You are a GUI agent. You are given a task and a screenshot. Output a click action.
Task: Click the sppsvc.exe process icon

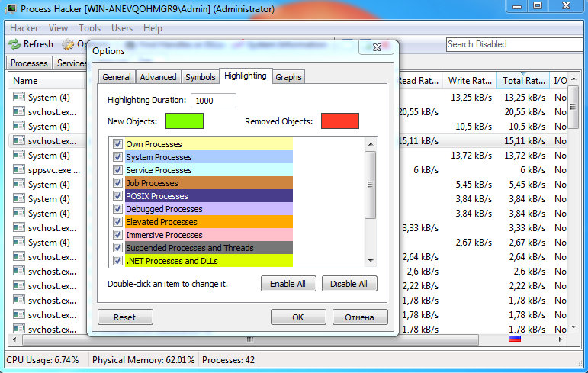tap(19, 169)
